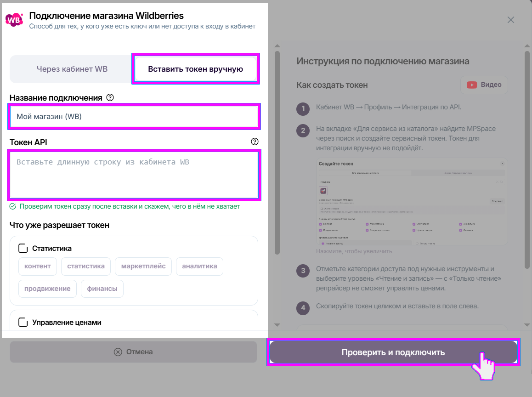
Task: Click the Что уже разрешает токен heading
Action: (59, 225)
